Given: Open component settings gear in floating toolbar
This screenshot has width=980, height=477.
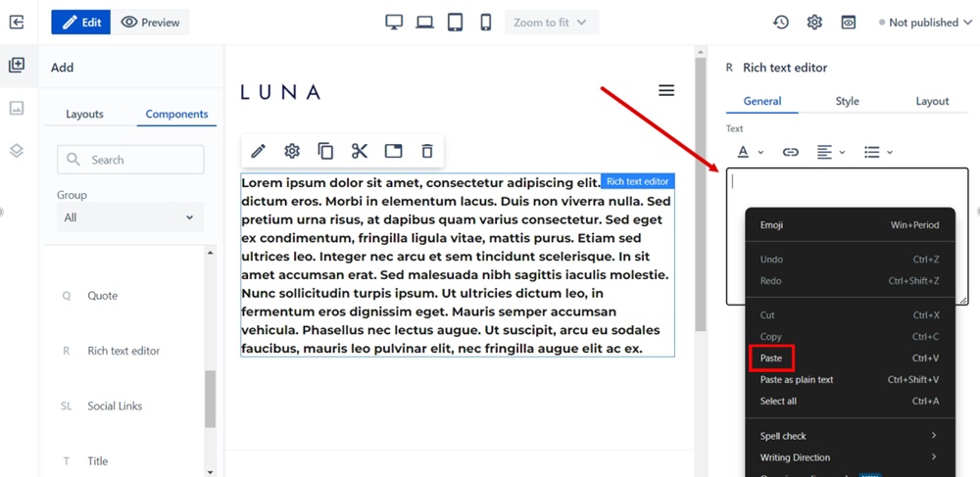Looking at the screenshot, I should click(x=292, y=151).
